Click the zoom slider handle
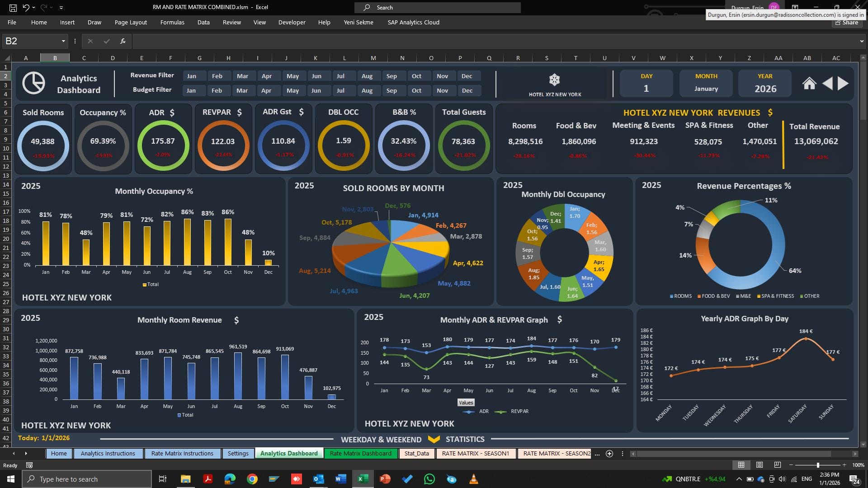The width and height of the screenshot is (868, 488). [818, 465]
